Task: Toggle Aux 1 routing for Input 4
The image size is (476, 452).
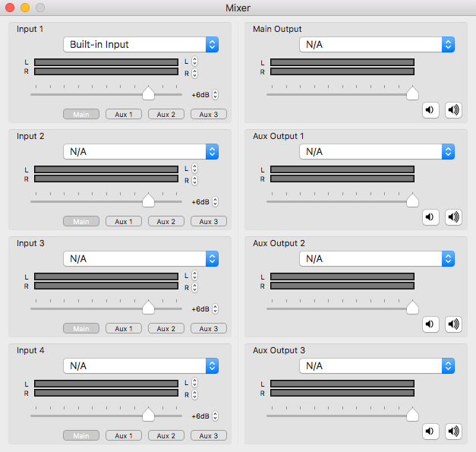Action: [x=124, y=436]
